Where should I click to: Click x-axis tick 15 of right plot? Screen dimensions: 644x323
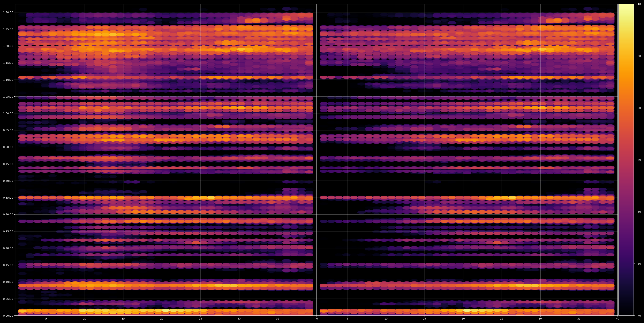(425, 319)
